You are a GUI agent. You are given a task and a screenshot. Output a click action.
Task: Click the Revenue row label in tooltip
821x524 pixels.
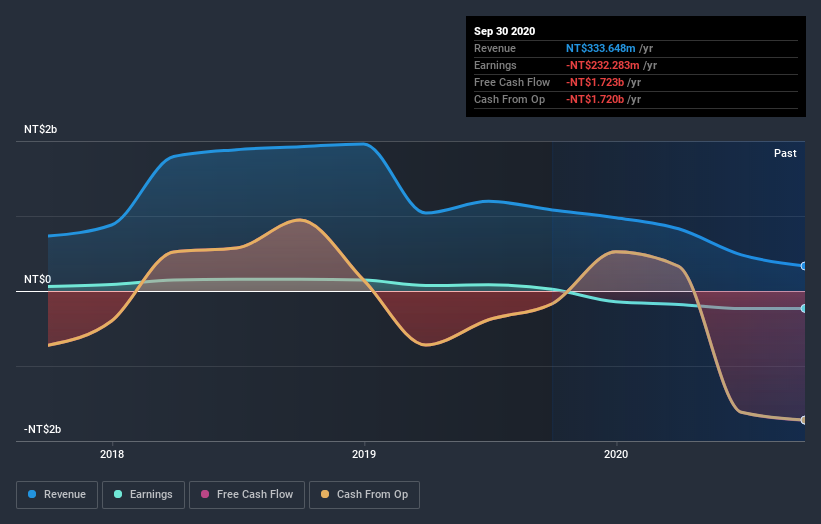click(495, 48)
